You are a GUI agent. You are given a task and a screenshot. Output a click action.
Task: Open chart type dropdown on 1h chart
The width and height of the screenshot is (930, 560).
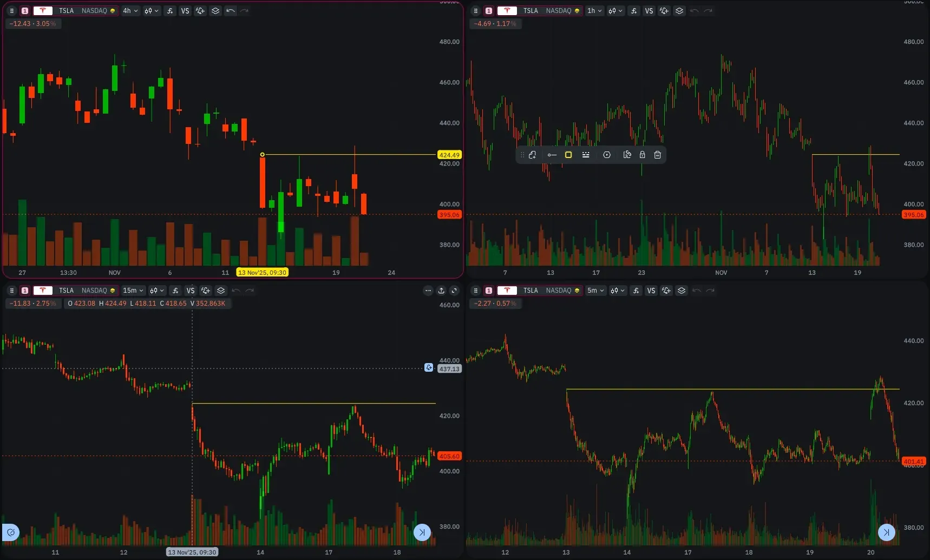(x=614, y=11)
